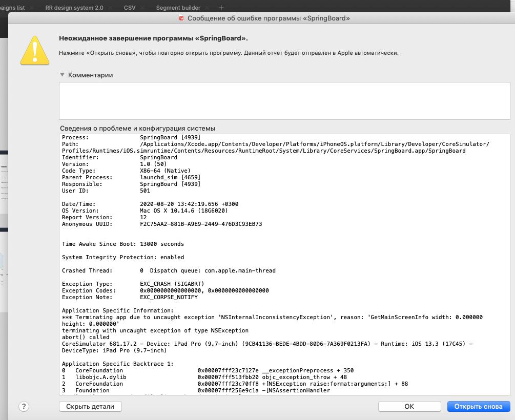Click 'Time Awake Since Boot: 13000 seconds'
This screenshot has height=420, width=515.
[123, 244]
